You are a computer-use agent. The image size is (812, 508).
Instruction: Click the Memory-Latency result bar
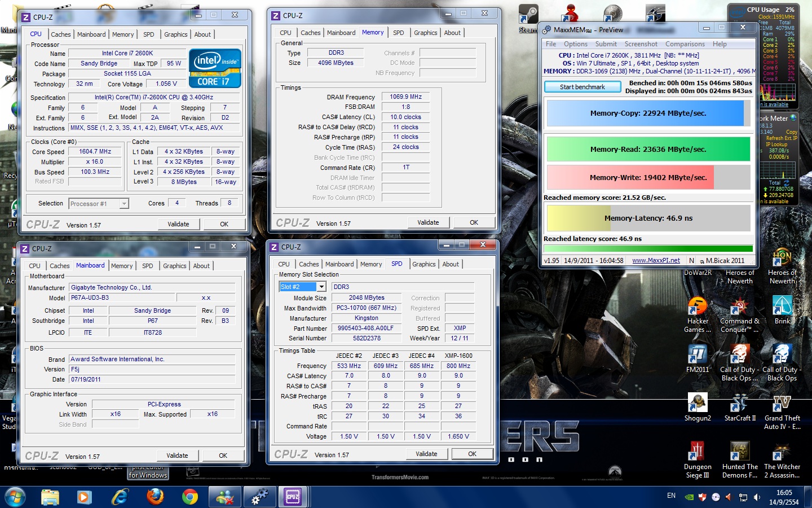pos(648,218)
